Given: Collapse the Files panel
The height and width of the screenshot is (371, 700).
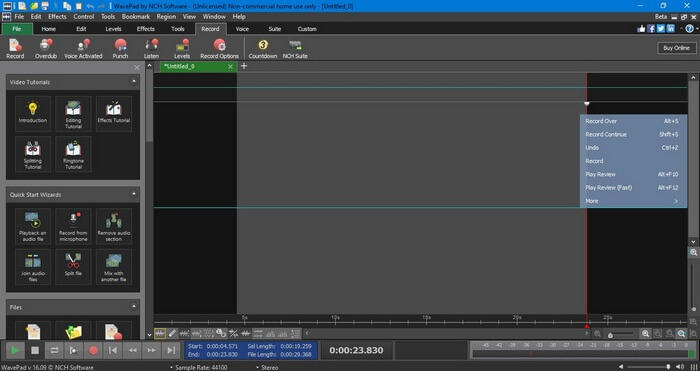Looking at the screenshot, I should 133,307.
